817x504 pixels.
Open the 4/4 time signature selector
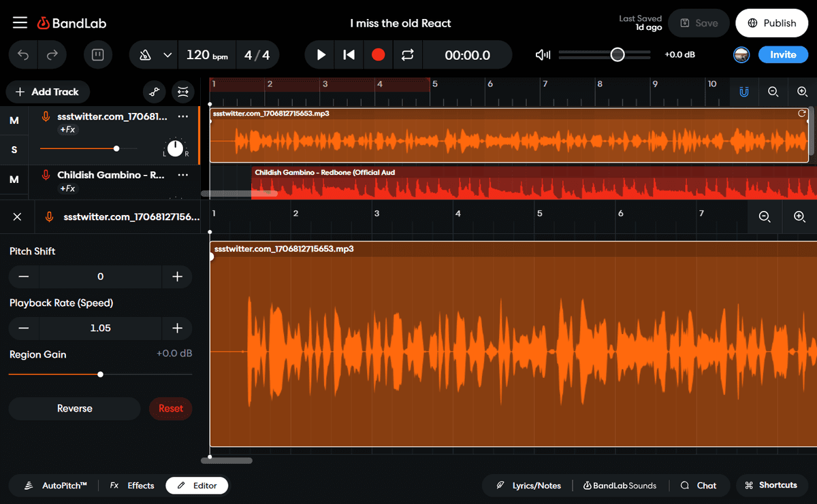pyautogui.click(x=257, y=55)
